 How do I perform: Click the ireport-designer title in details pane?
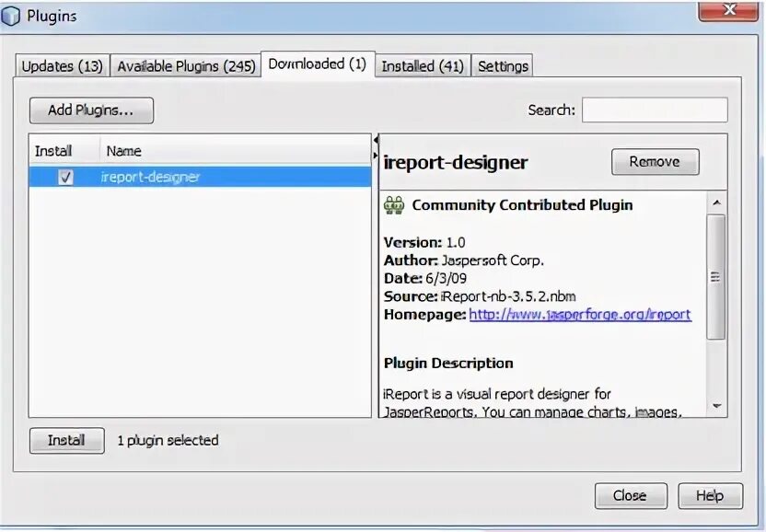(x=456, y=162)
